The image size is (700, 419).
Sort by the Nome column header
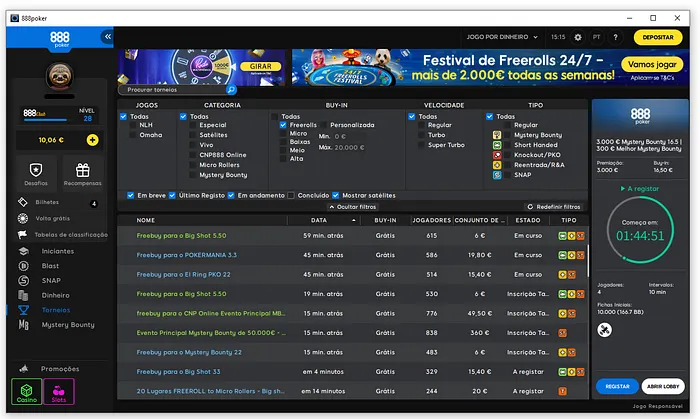pos(146,220)
